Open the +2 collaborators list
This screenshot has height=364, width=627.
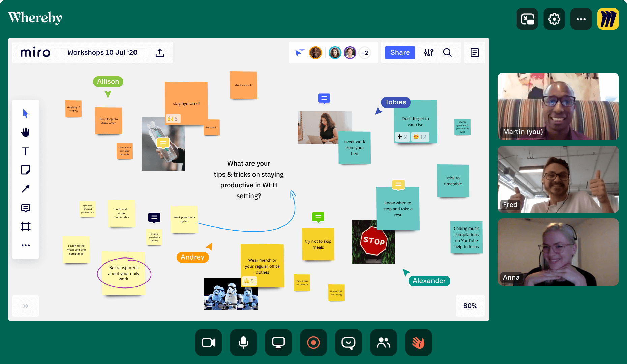pos(365,53)
